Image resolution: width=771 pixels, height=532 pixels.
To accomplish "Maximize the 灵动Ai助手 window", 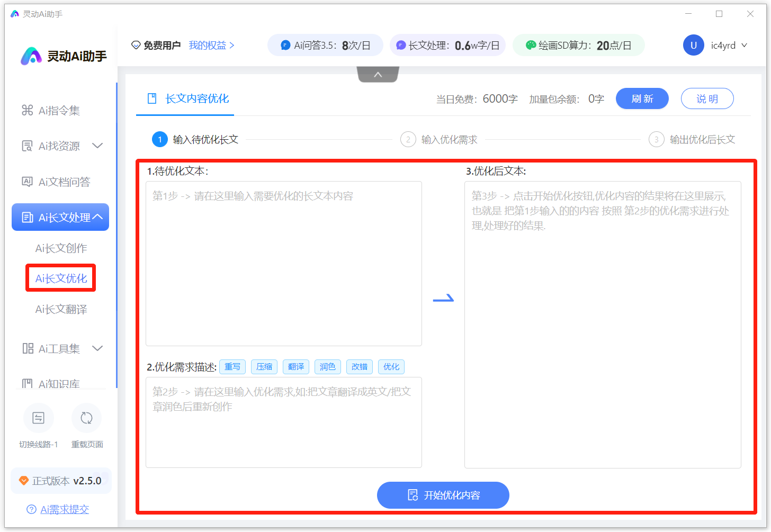I will [x=719, y=14].
